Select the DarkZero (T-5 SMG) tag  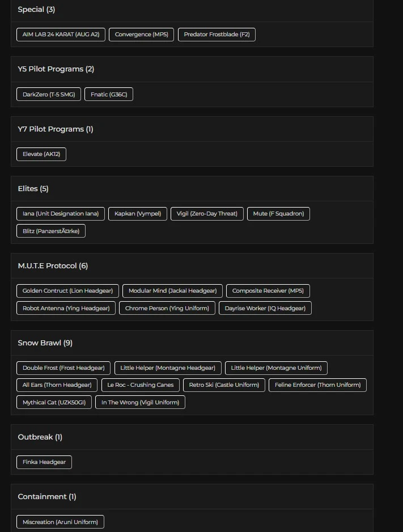(49, 94)
